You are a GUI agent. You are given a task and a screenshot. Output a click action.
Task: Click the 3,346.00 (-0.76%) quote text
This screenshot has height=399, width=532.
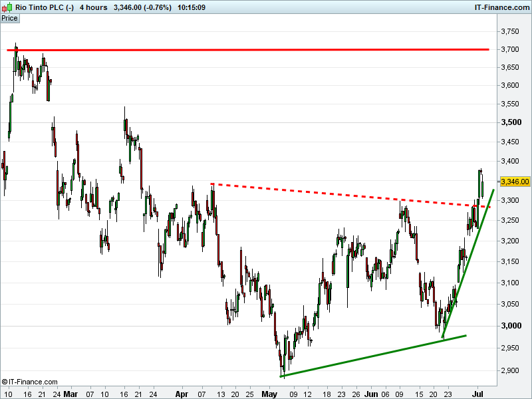(x=142, y=7)
